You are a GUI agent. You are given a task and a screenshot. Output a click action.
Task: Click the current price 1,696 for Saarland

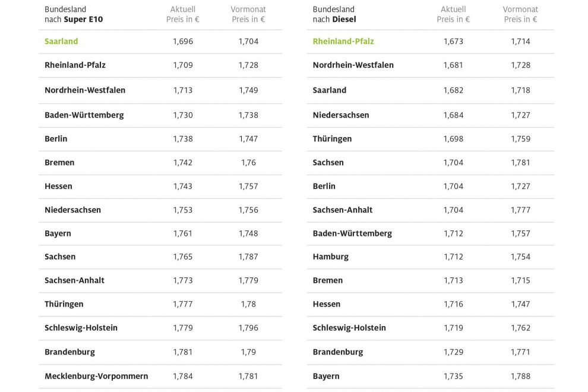(x=183, y=42)
